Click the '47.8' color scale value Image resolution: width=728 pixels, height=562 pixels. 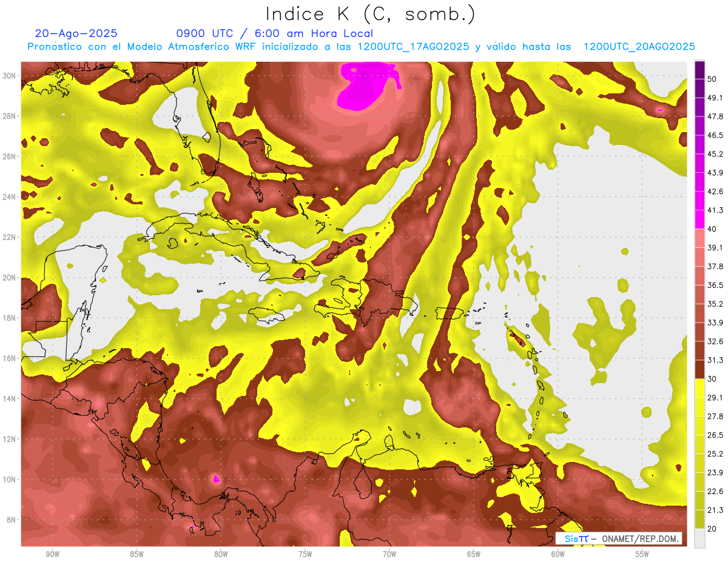tap(715, 116)
